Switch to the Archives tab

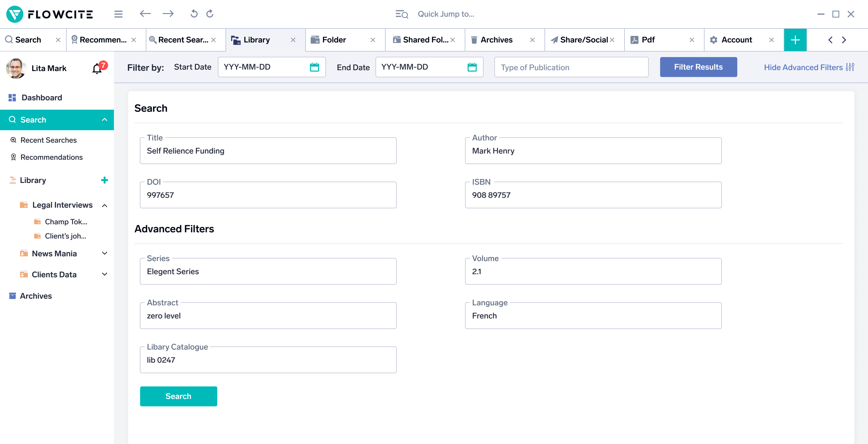pos(496,40)
